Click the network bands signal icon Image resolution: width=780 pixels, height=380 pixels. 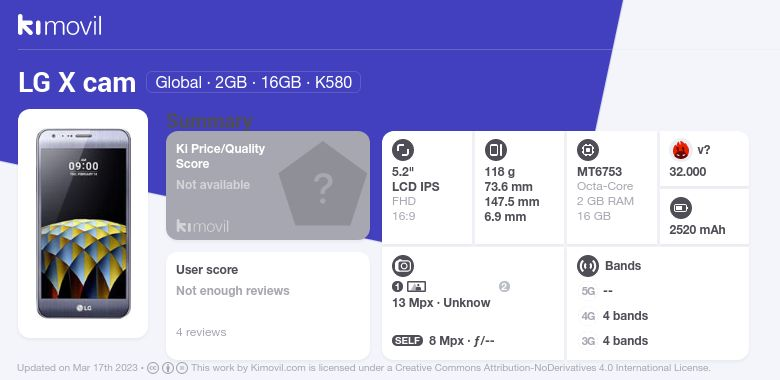(588, 266)
